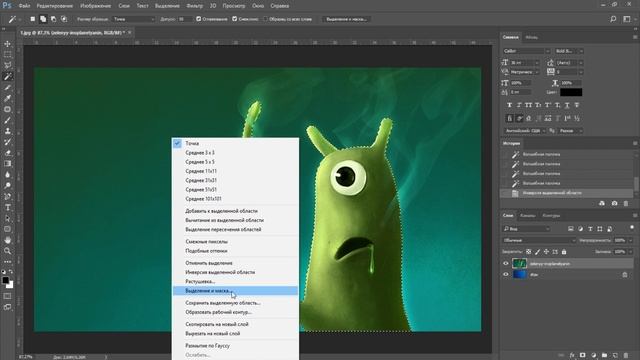Select the Move tool in toolbox
This screenshot has height=360, width=640.
click(x=7, y=44)
